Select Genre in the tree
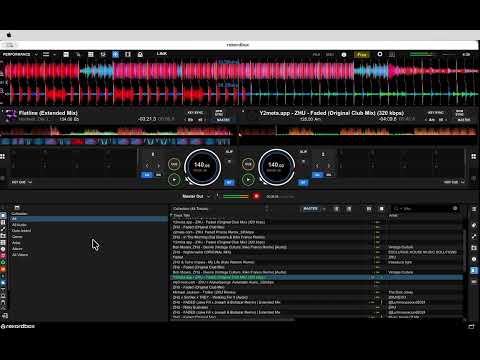The height and width of the screenshot is (360, 480). tap(17, 237)
